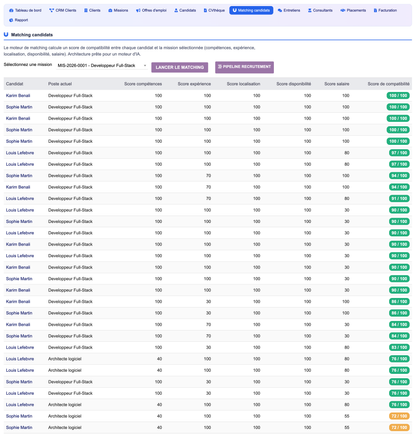Click the PIPELINE RECRUTEMENT button

coord(244,67)
